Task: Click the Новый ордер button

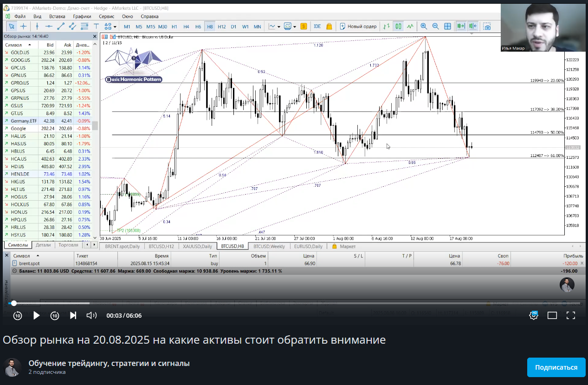Action: tap(357, 26)
